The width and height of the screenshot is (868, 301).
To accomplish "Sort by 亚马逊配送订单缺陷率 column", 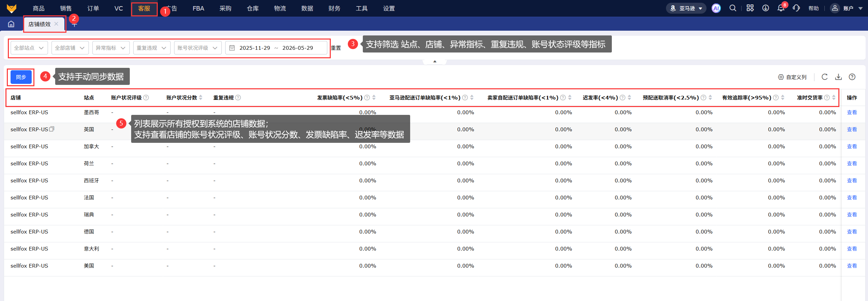I will point(472,97).
